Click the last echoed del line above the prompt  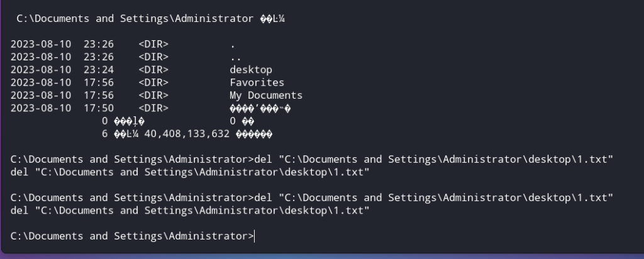click(190, 211)
